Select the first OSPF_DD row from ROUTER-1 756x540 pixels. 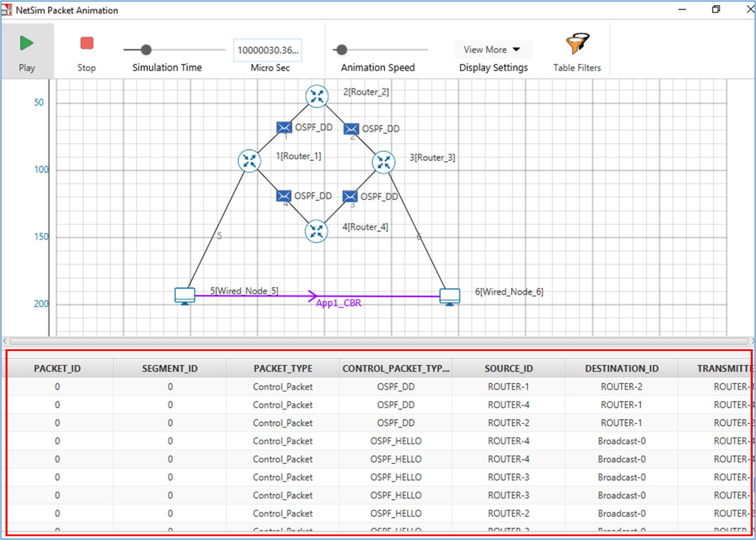pos(283,387)
